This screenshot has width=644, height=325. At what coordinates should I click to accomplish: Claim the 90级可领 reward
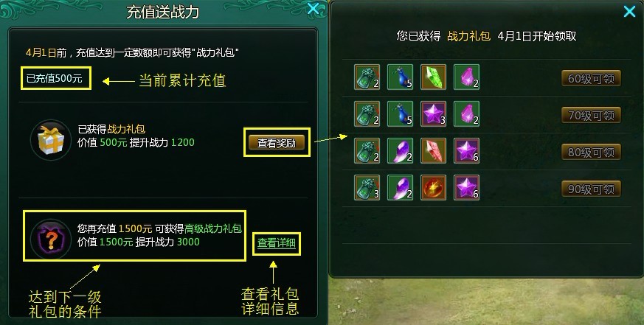pos(591,189)
